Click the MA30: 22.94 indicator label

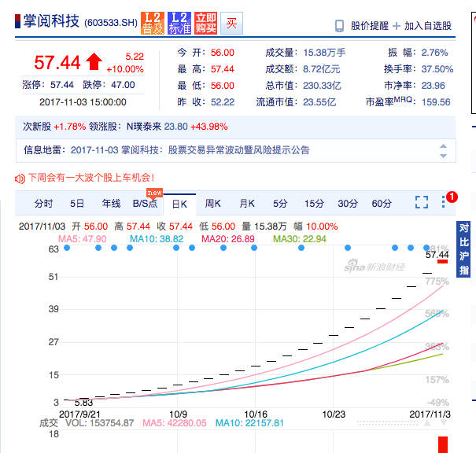pos(300,239)
